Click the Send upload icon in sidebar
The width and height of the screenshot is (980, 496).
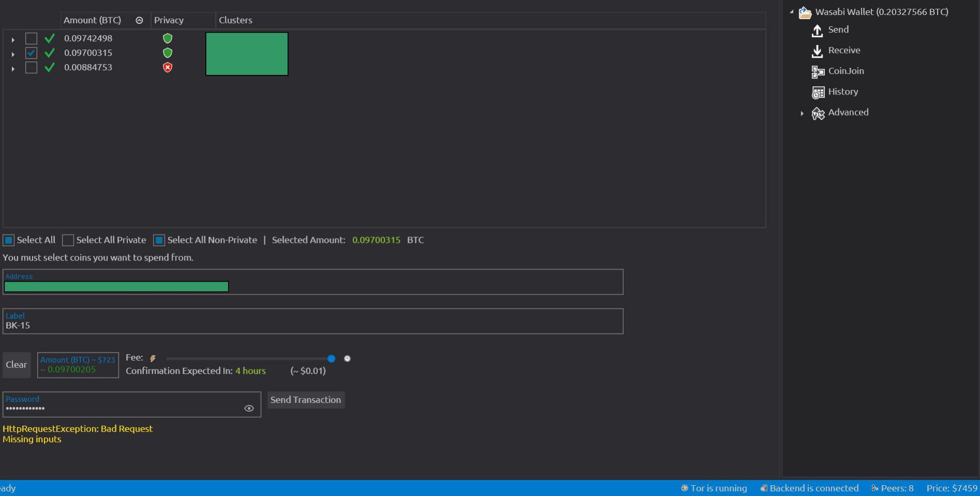[x=817, y=30]
